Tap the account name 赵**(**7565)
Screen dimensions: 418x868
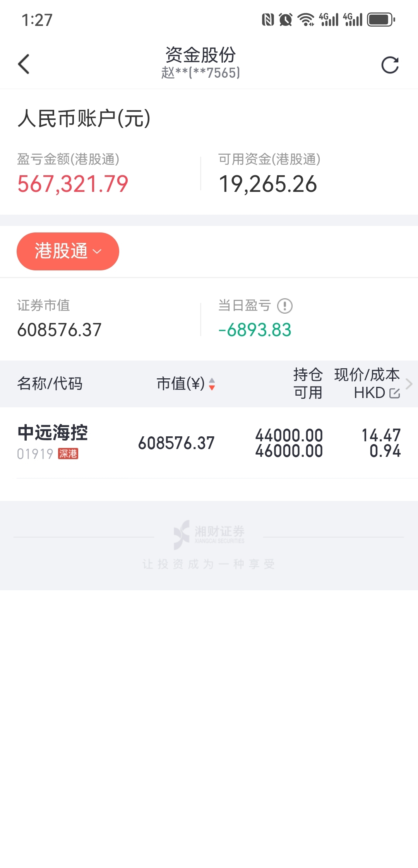click(x=200, y=72)
